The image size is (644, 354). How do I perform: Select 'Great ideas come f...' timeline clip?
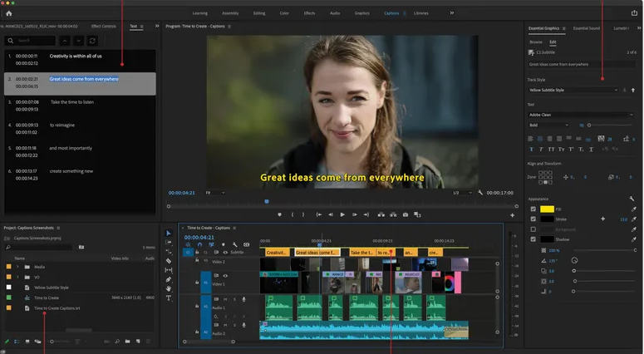coord(317,252)
